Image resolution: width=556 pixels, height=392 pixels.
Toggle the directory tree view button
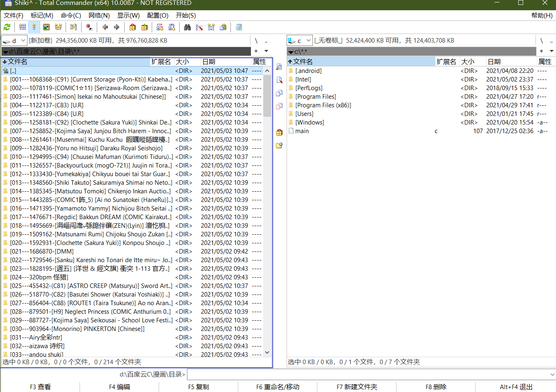coord(58,27)
